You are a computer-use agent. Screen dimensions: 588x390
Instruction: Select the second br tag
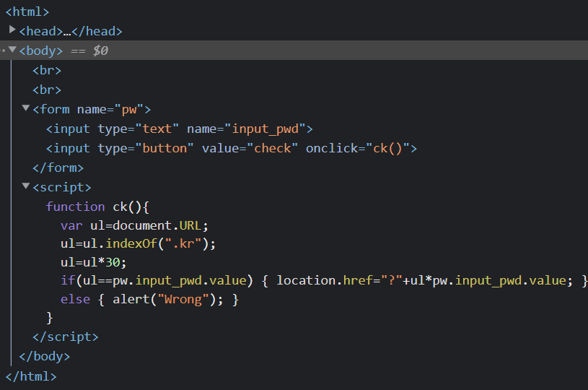click(x=47, y=90)
